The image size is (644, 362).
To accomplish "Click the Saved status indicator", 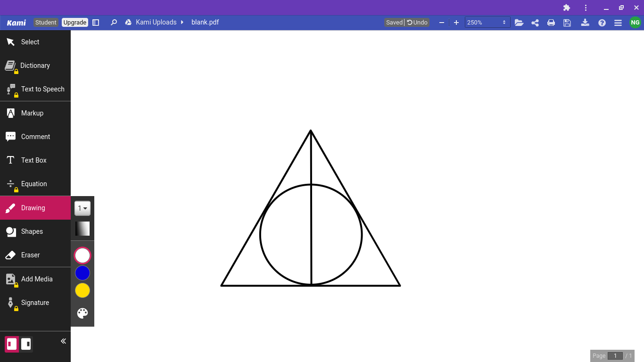I will pos(394,23).
